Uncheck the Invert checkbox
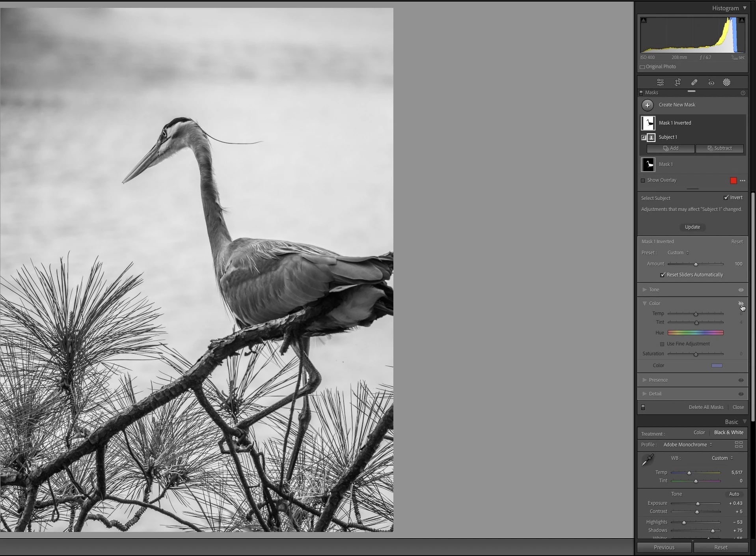 tap(726, 198)
